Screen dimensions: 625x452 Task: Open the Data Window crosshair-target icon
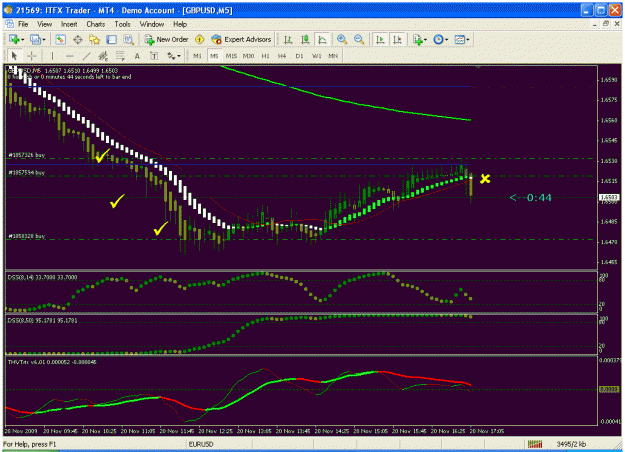[77, 39]
